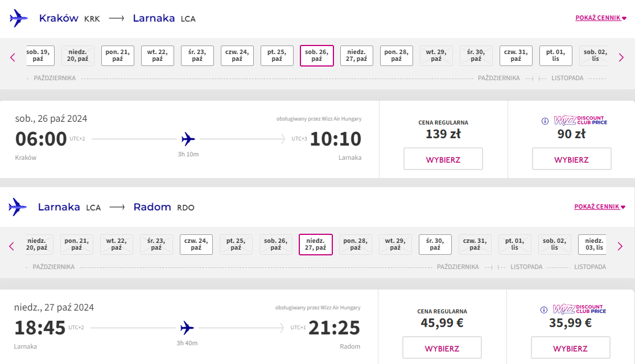
Task: Click next dates arrow for Kraków–Larnaka flights
Action: (x=621, y=57)
